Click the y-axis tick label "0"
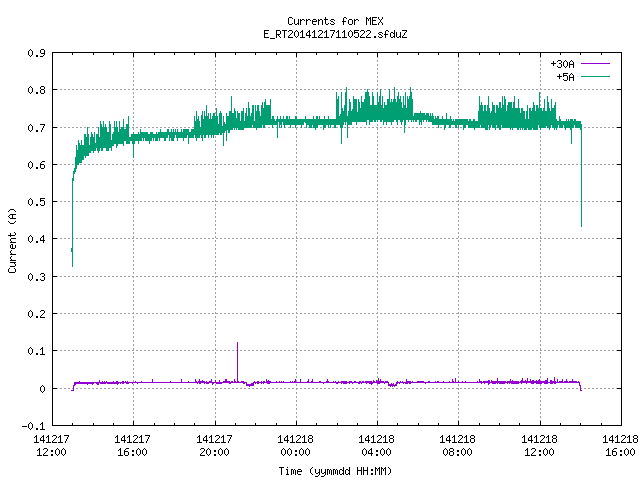This screenshot has width=640, height=480. (x=42, y=389)
